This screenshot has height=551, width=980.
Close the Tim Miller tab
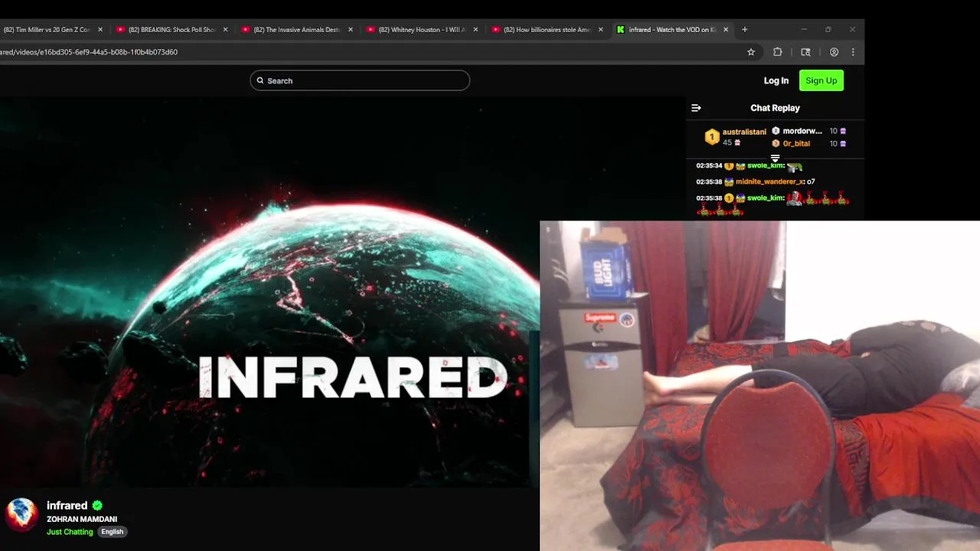coord(100,30)
